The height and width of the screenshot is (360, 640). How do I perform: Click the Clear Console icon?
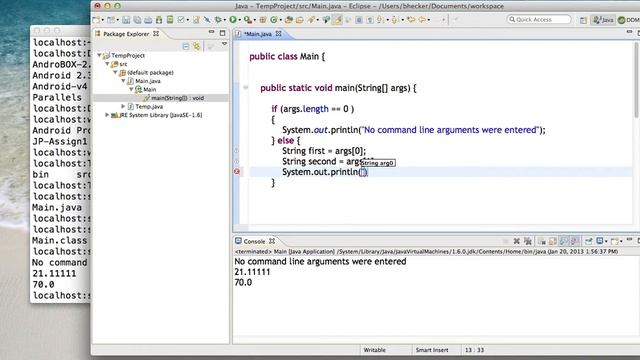point(542,241)
